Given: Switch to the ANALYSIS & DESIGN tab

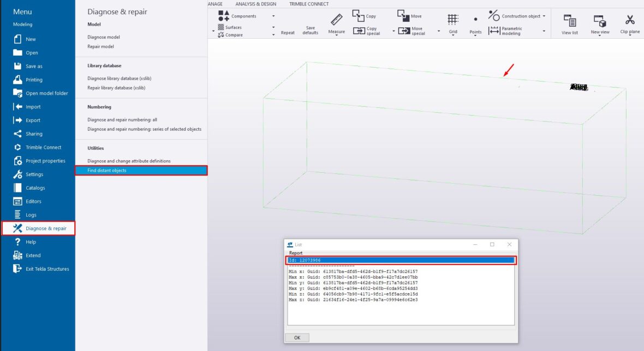Looking at the screenshot, I should (x=255, y=4).
